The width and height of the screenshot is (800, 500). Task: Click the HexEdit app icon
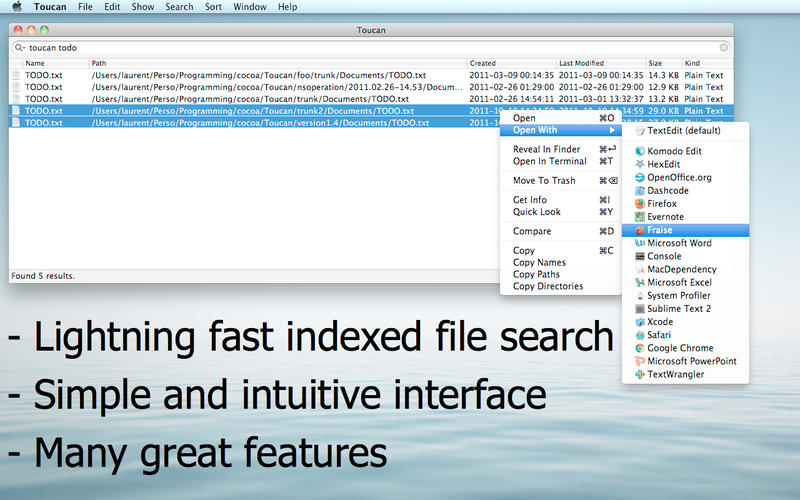click(640, 164)
